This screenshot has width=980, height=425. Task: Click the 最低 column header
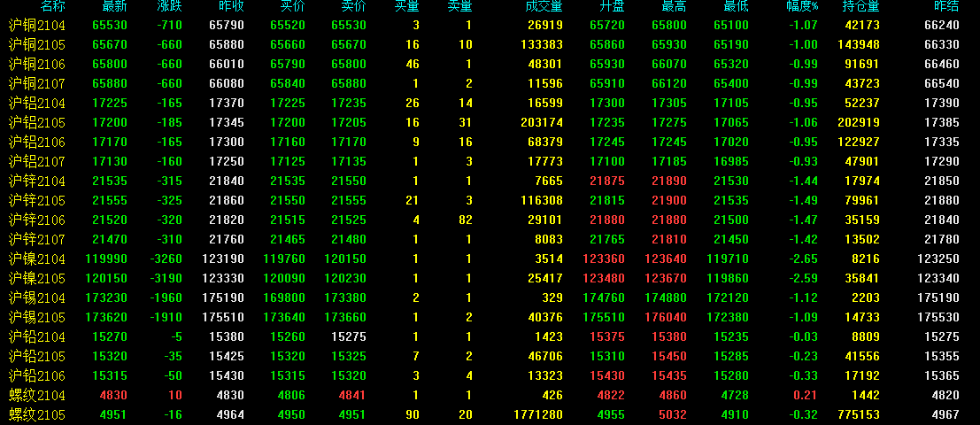pyautogui.click(x=737, y=7)
